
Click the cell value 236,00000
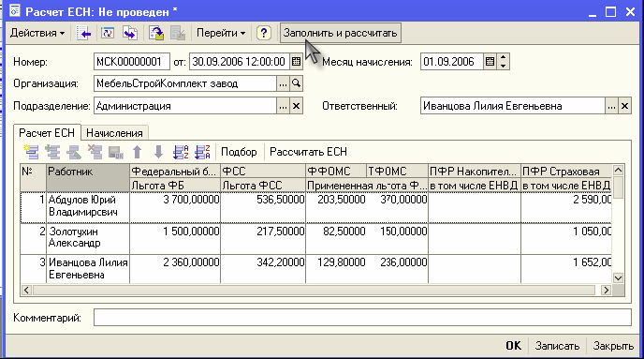tap(403, 262)
